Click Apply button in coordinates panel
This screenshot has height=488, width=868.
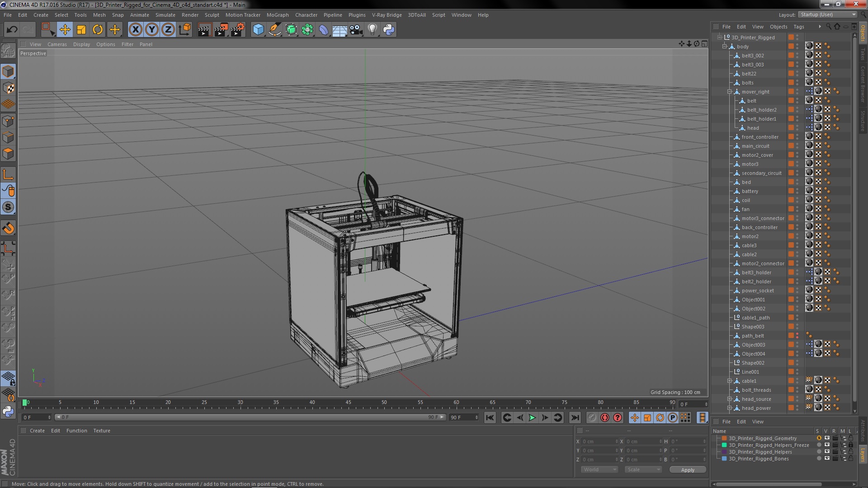coord(688,469)
